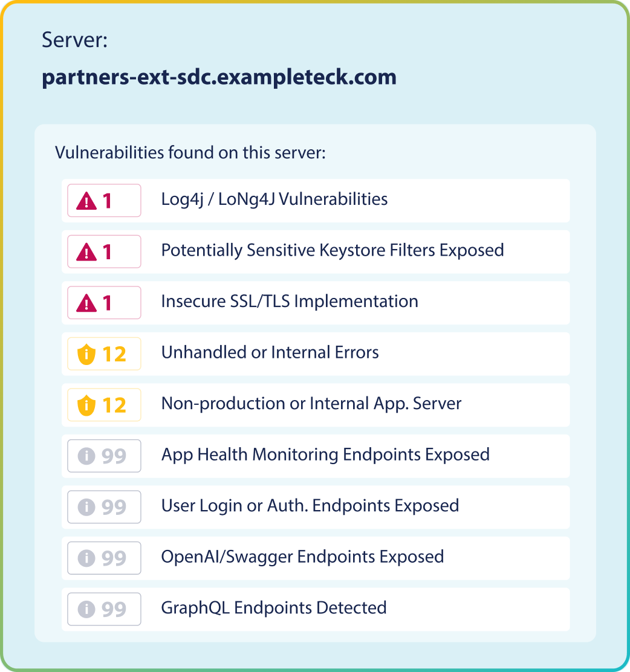Select Potentially Sensitive Keystore Filters Exposed entry
630x672 pixels.
tap(333, 250)
